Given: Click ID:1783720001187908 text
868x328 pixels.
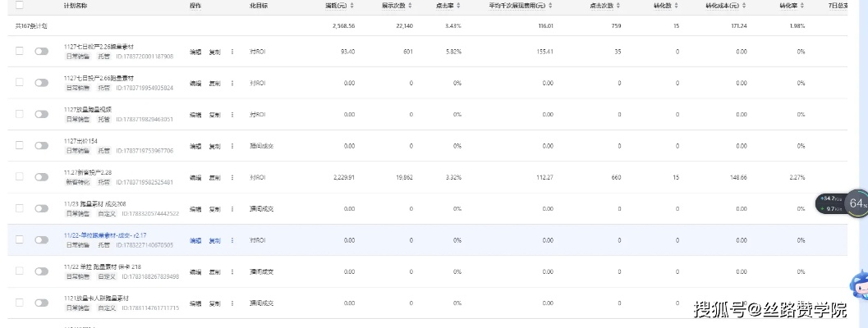Looking at the screenshot, I should 145,57.
